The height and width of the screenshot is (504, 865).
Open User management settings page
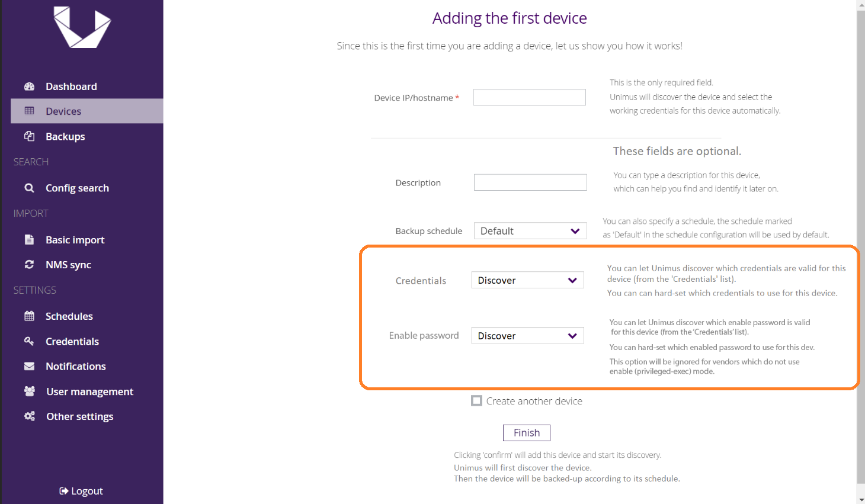(x=89, y=391)
